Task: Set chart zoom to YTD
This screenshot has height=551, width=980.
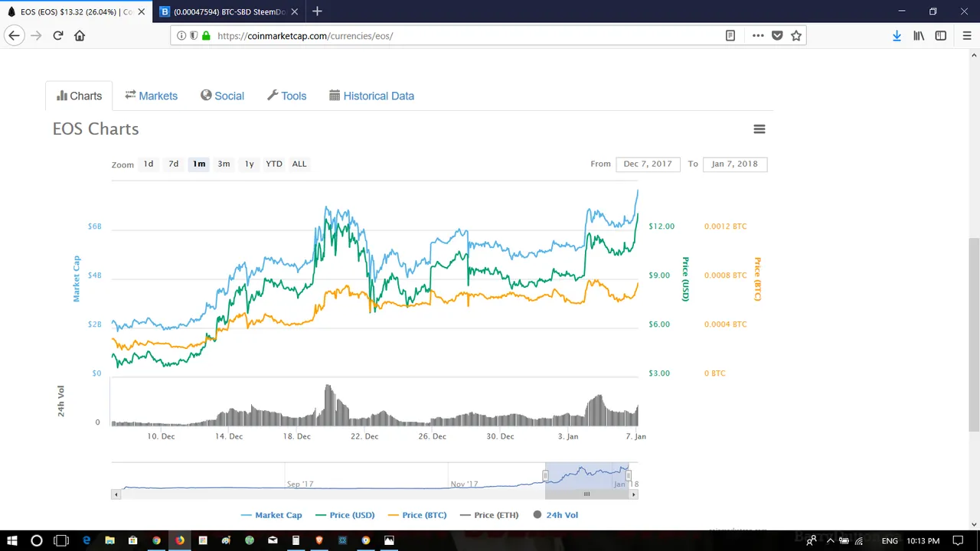Action: tap(274, 164)
